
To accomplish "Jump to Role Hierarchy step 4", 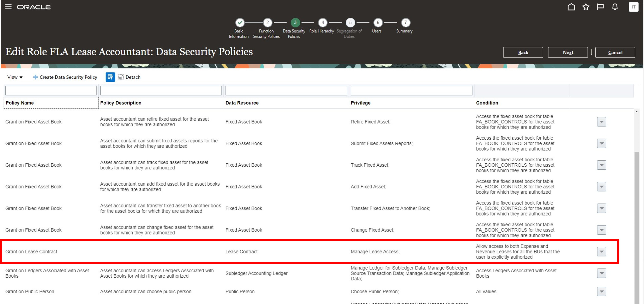I will point(323,23).
